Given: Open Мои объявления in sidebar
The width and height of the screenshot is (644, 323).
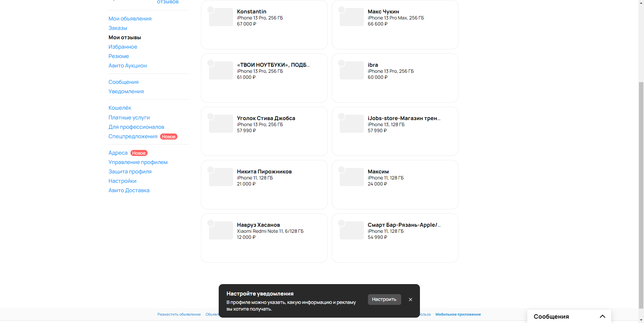Looking at the screenshot, I should [x=130, y=18].
